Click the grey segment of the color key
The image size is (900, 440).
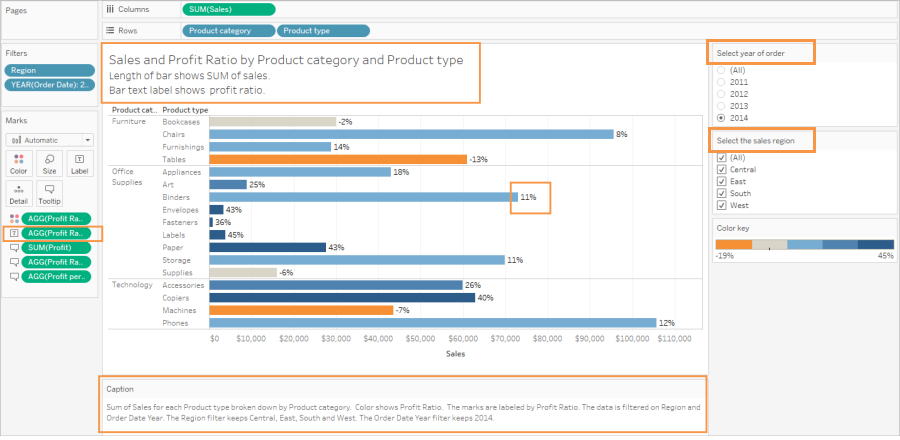(770, 244)
